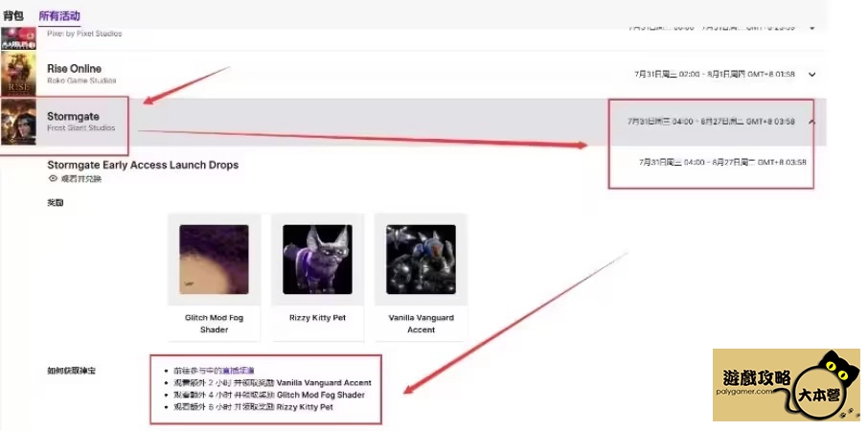Select the Glitch Mod Fog Shader reward image
The height and width of the screenshot is (431, 868).
click(214, 259)
